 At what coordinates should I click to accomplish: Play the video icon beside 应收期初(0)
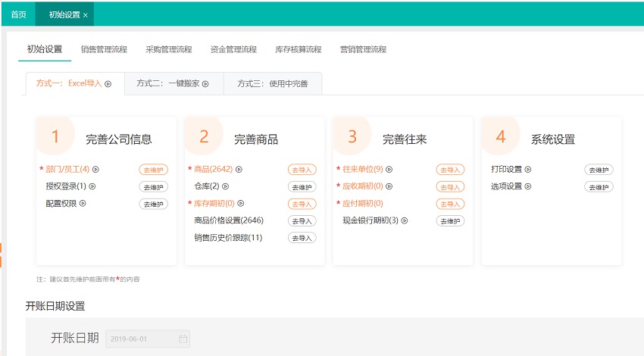389,186
